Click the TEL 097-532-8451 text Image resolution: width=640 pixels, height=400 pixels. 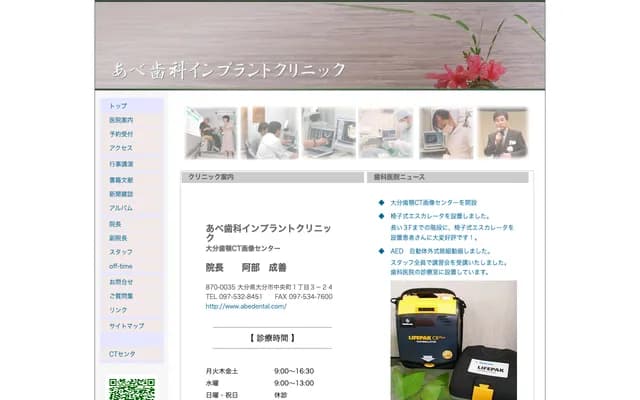point(234,297)
